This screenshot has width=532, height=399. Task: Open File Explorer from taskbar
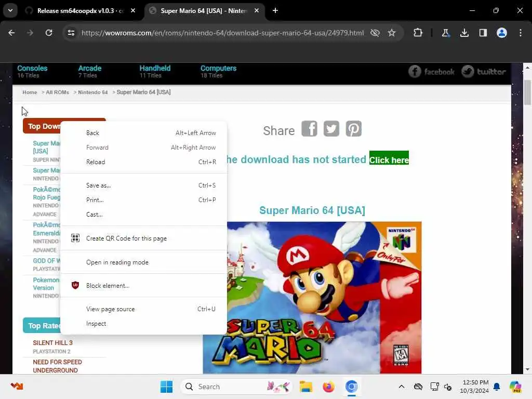(x=305, y=387)
